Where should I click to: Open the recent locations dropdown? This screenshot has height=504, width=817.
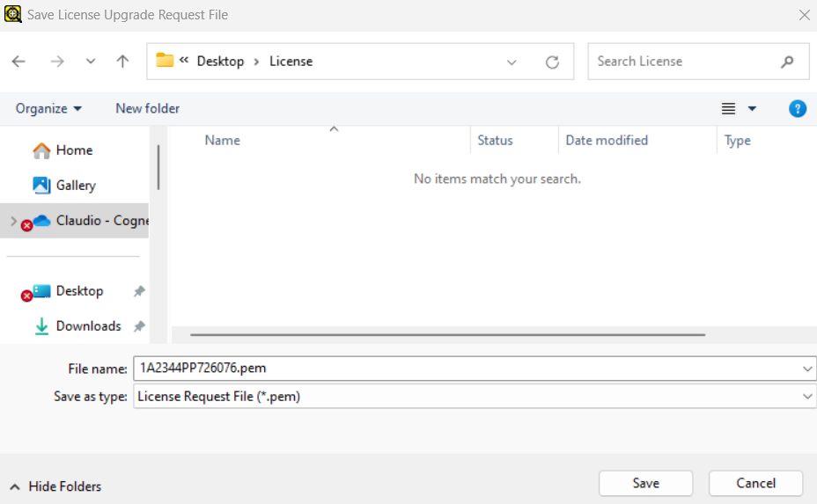[x=90, y=62]
